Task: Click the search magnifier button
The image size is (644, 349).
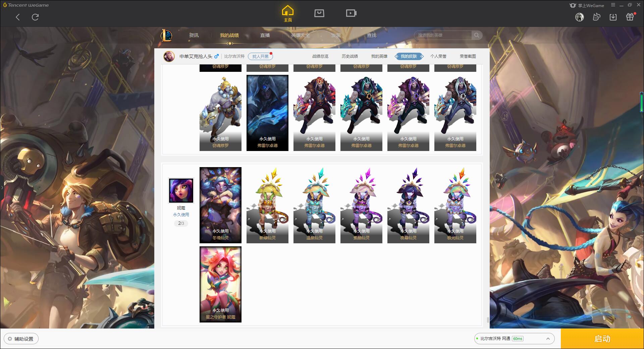Action: (477, 35)
